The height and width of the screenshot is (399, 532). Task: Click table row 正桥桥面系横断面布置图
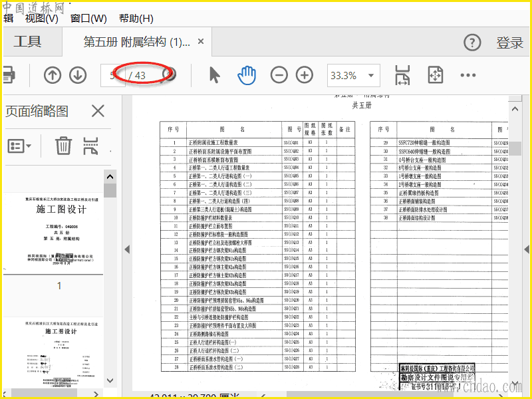tap(257, 160)
